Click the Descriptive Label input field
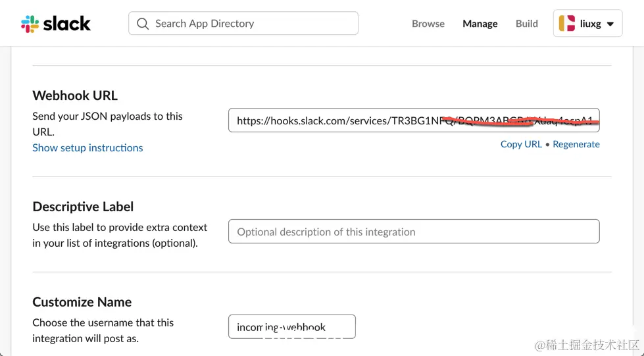This screenshot has width=644, height=356. (x=414, y=232)
